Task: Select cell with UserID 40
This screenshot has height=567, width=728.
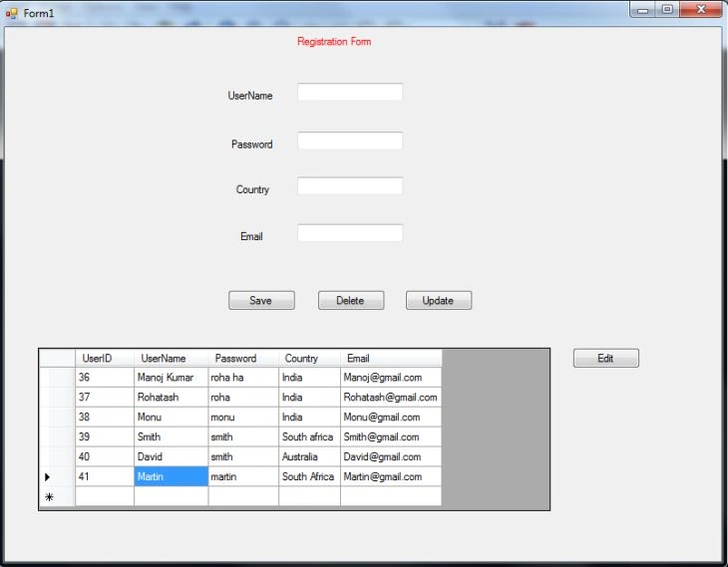Action: click(x=105, y=456)
